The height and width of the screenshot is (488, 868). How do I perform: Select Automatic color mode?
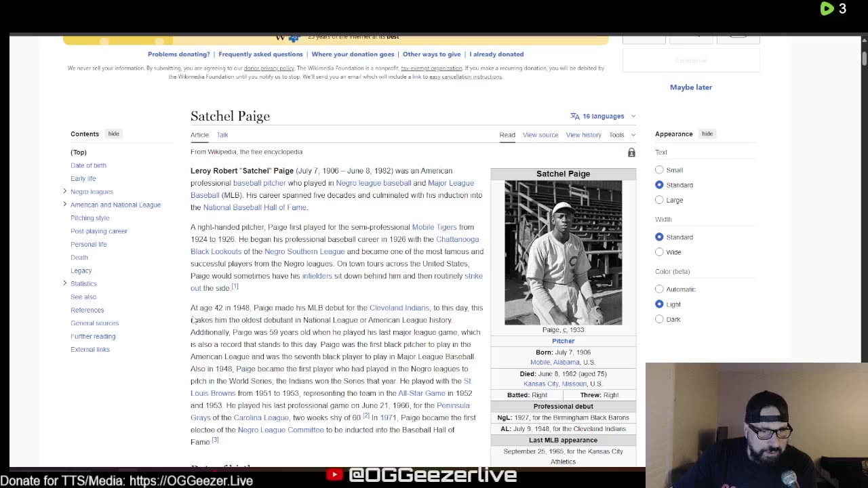tap(659, 289)
